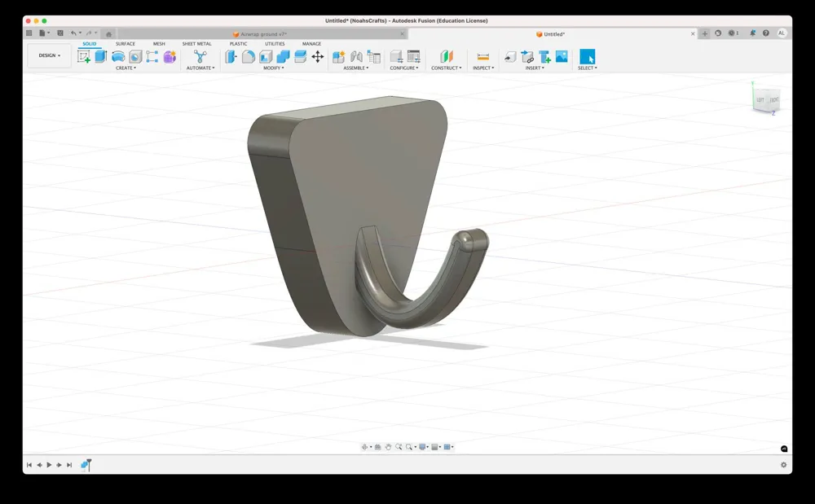The image size is (815, 504).
Task: Select the Press Pull tool
Action: coord(231,56)
